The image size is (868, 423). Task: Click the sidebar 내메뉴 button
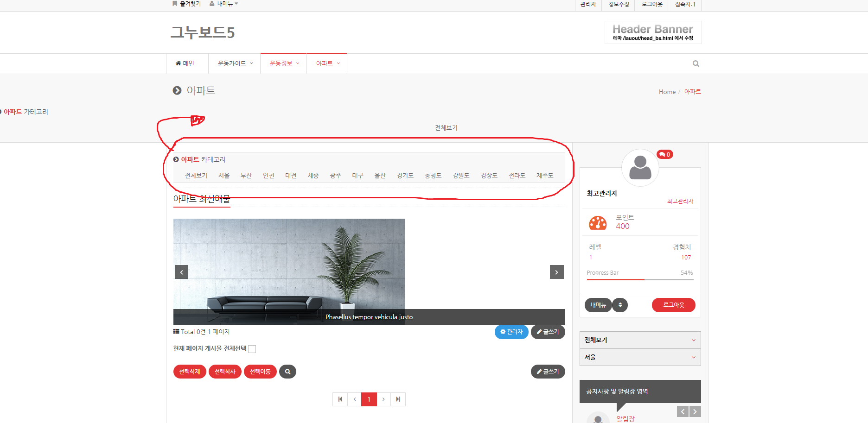598,305
